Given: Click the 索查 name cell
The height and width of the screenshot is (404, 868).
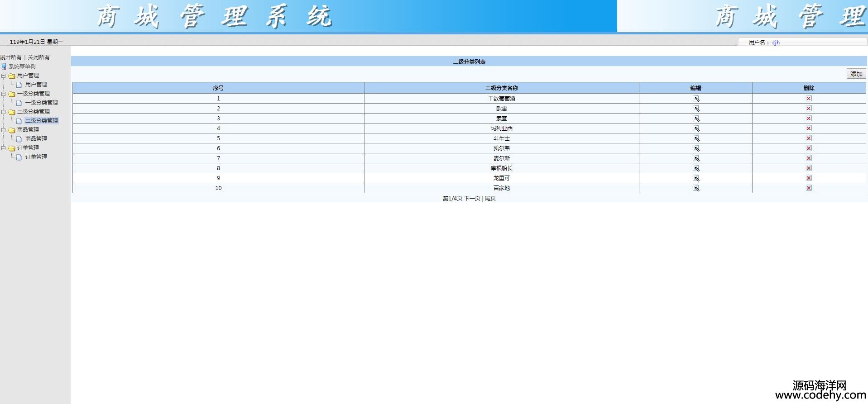Looking at the screenshot, I should pyautogui.click(x=502, y=119).
